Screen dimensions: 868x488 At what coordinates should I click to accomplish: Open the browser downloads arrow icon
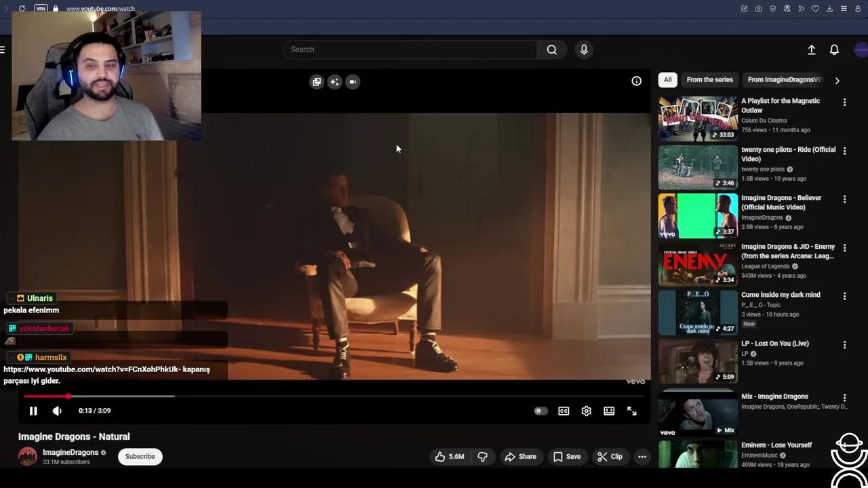coord(829,9)
